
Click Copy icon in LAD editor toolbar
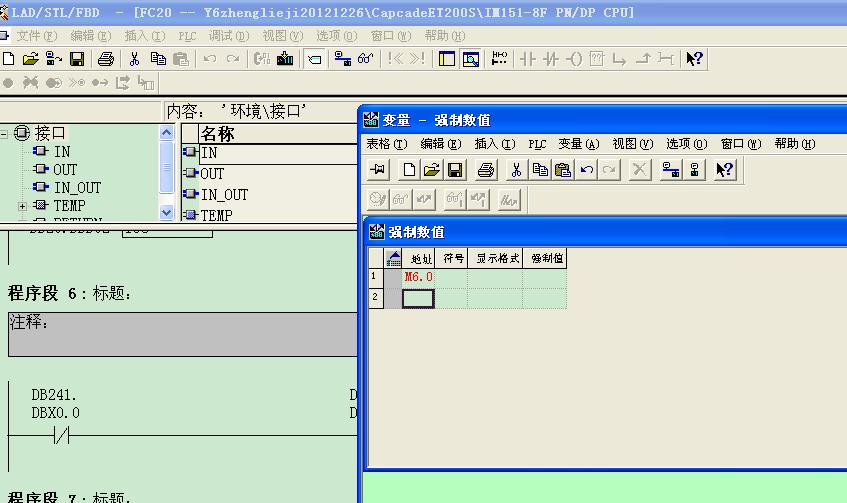[158, 59]
